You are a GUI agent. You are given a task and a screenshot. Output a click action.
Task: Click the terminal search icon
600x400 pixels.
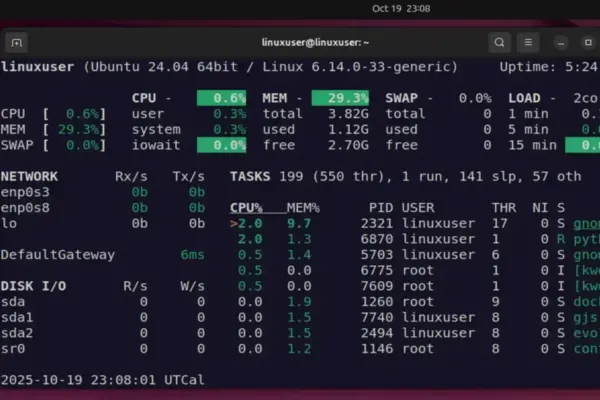(x=499, y=42)
